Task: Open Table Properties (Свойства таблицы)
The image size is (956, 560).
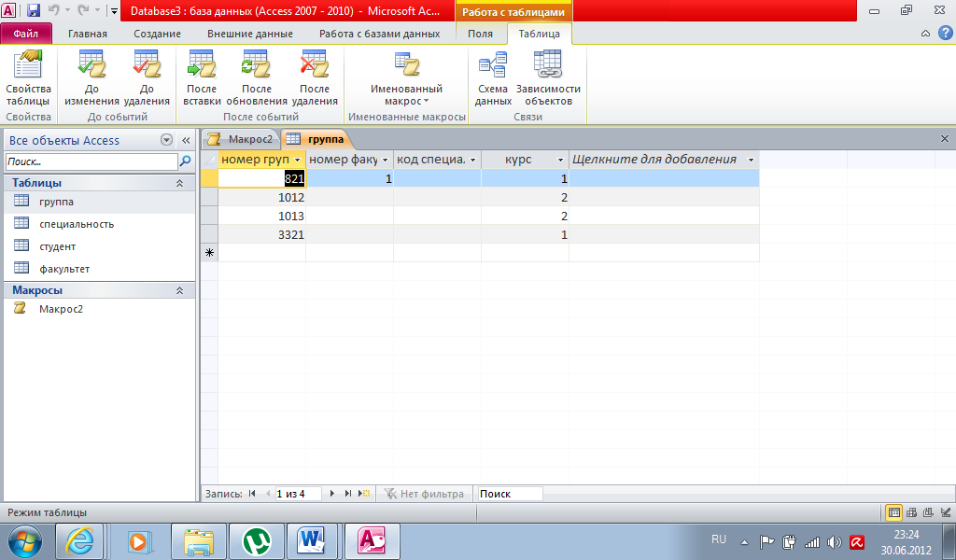Action: (28, 78)
